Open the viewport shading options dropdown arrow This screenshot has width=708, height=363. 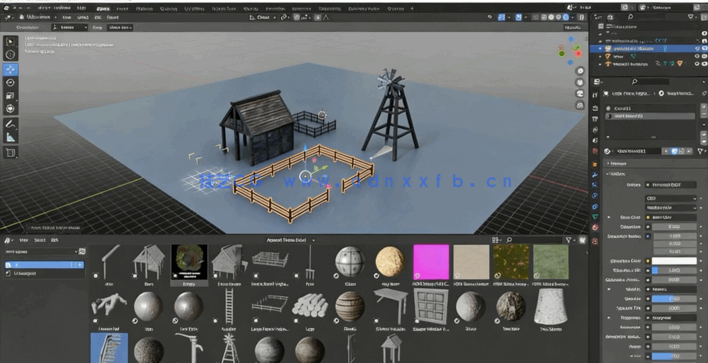pos(573,17)
